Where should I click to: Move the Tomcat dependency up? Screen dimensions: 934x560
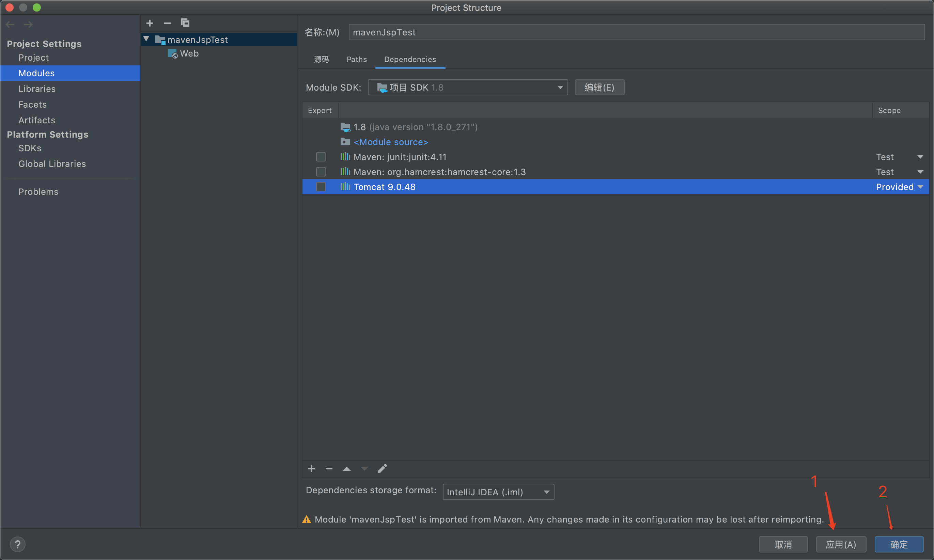click(347, 469)
